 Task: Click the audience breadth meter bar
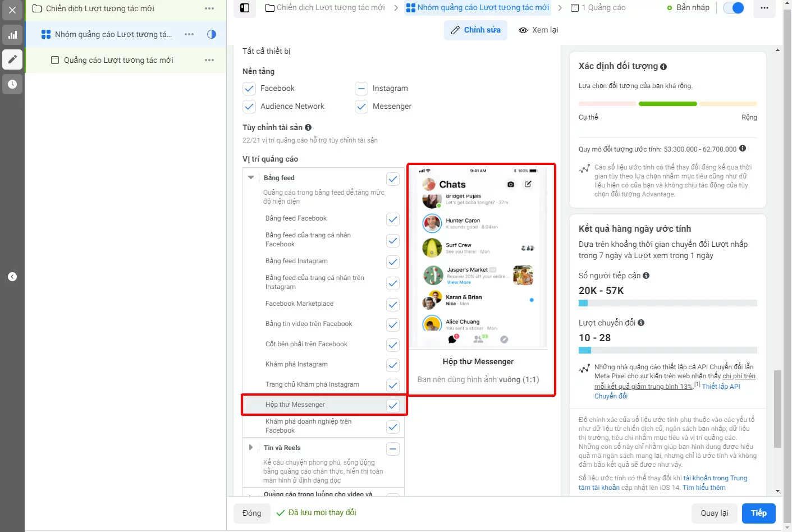668,104
